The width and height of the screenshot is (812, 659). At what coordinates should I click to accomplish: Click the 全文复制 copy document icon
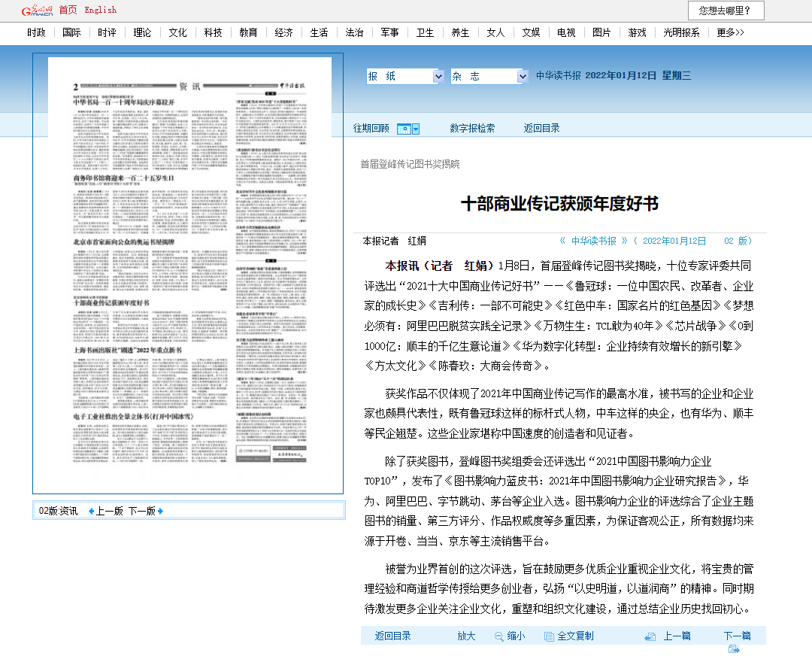click(x=549, y=636)
